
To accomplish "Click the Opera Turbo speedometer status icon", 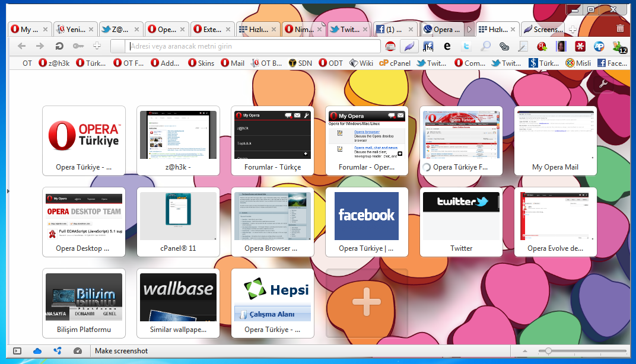I will click(78, 351).
